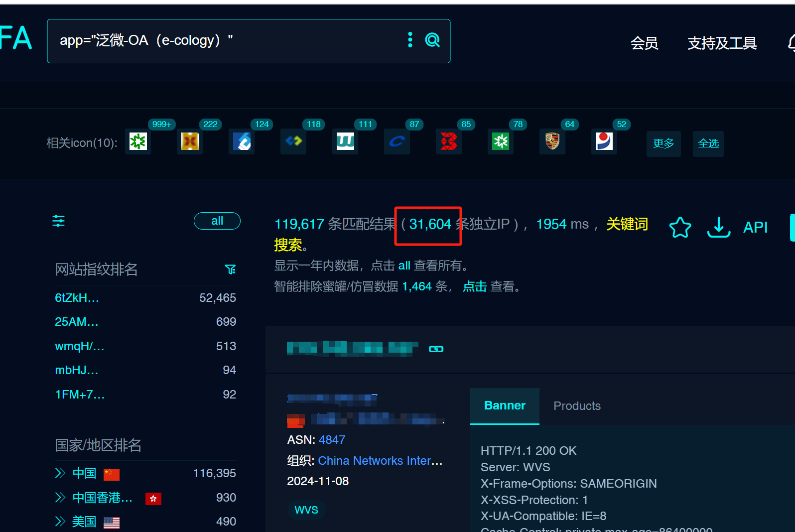
Task: Click the 中国 country name
Action: 84,473
